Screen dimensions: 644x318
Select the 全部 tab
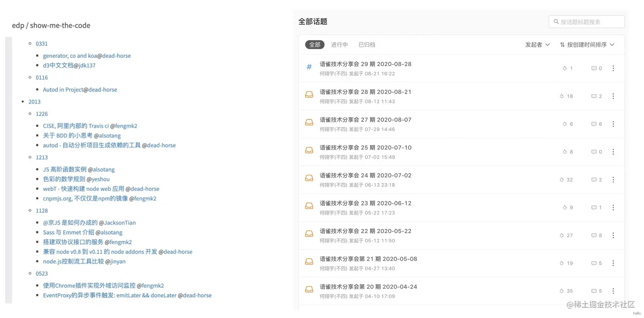[315, 45]
